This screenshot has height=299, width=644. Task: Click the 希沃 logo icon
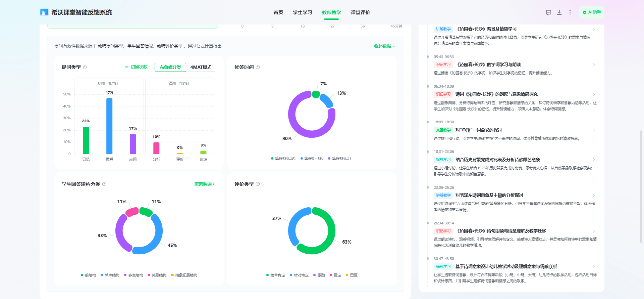44,12
